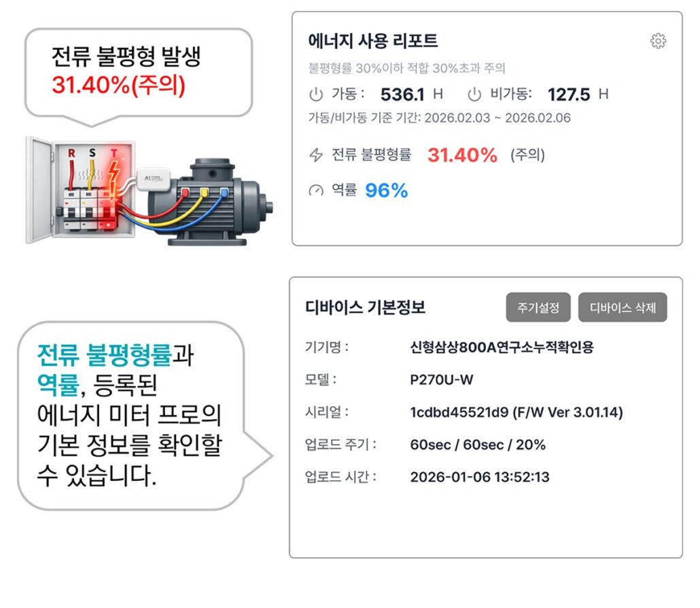Click the serial number 1cdbd45521d9

pyautogui.click(x=455, y=412)
